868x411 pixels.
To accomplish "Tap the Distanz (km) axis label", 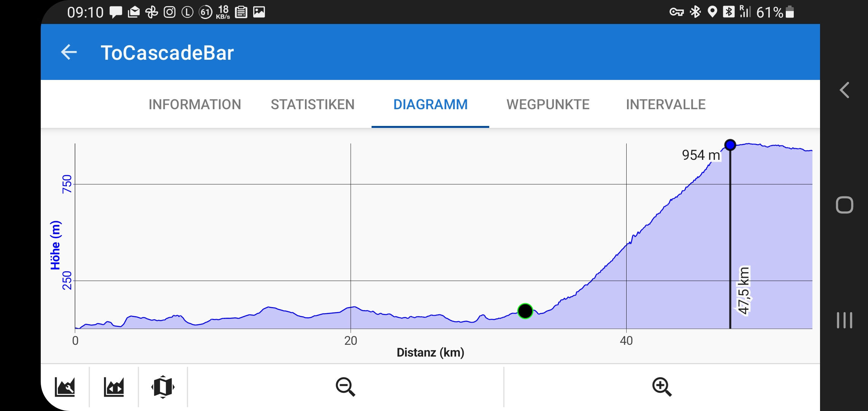I will pyautogui.click(x=430, y=352).
